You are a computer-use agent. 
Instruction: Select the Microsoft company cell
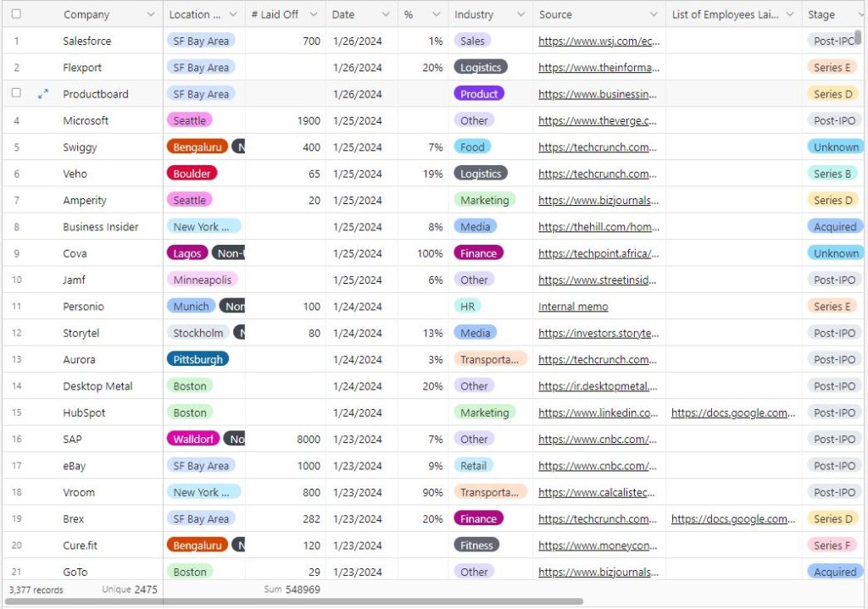click(x=86, y=120)
